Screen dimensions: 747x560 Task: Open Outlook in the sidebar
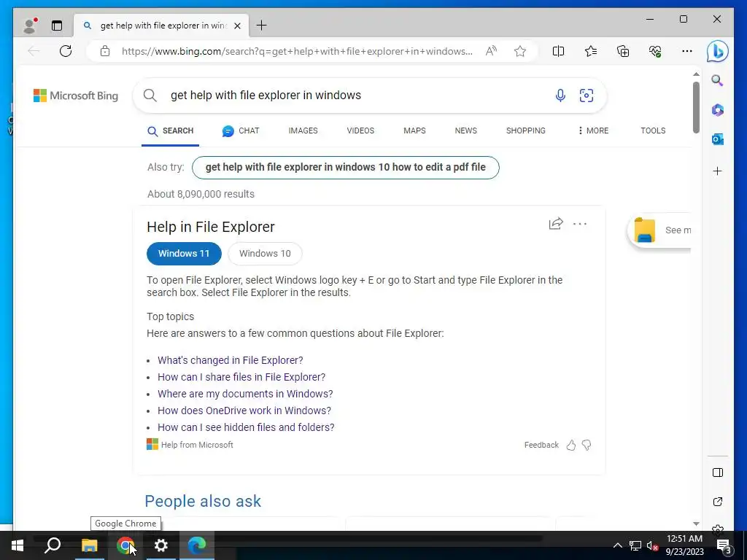718,139
